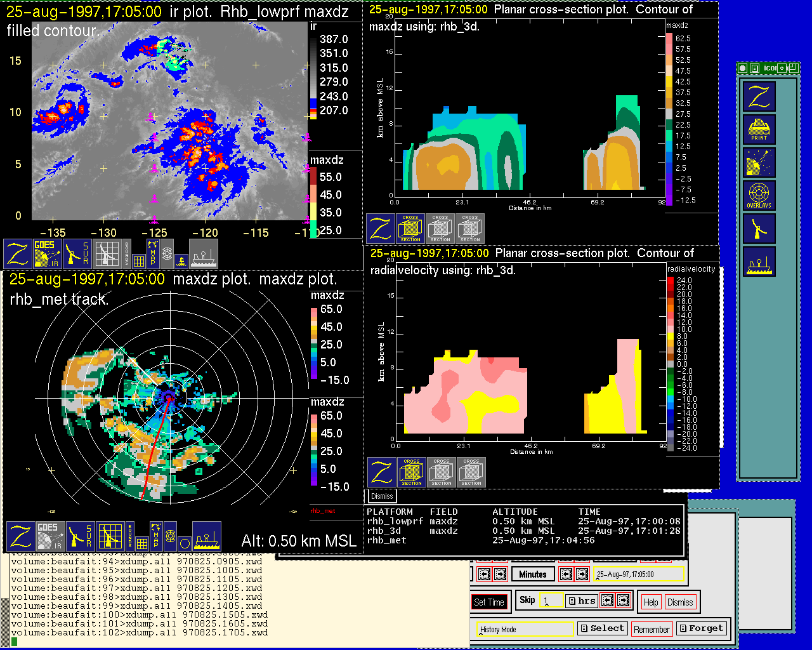
Task: Toggle the range rings icon in ir plot window
Action: point(167,253)
